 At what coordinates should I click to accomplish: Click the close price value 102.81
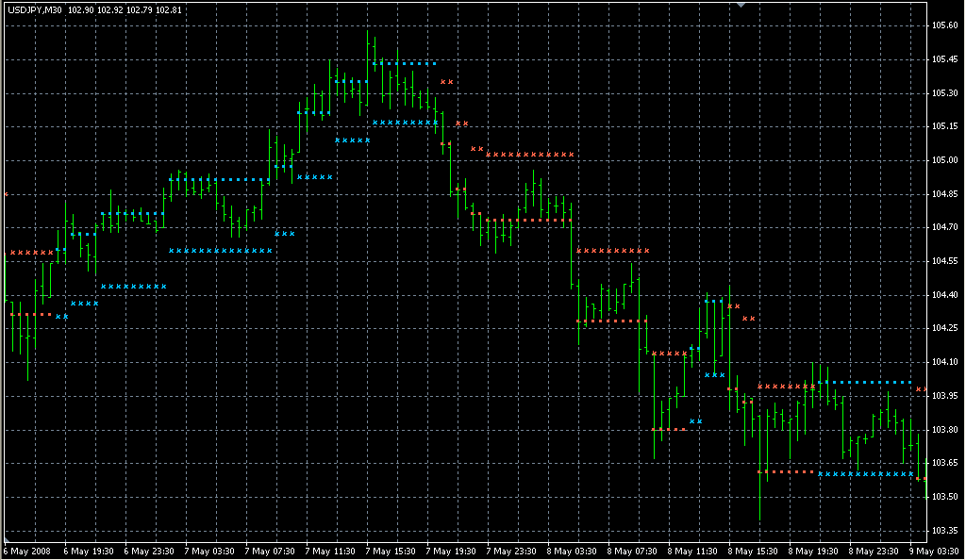click(x=168, y=10)
